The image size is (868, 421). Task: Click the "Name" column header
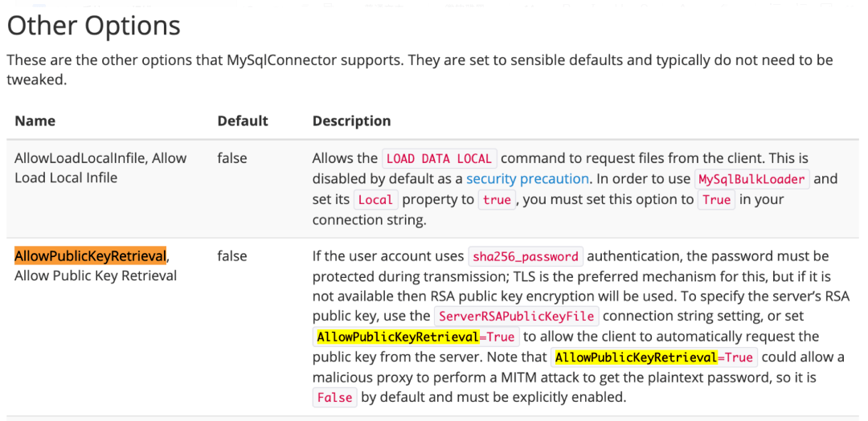point(35,121)
